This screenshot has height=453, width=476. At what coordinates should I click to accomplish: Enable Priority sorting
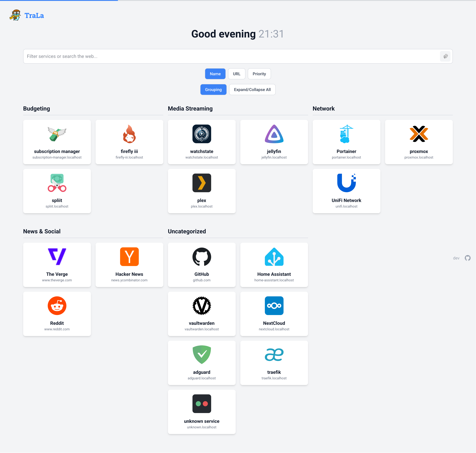click(x=259, y=74)
